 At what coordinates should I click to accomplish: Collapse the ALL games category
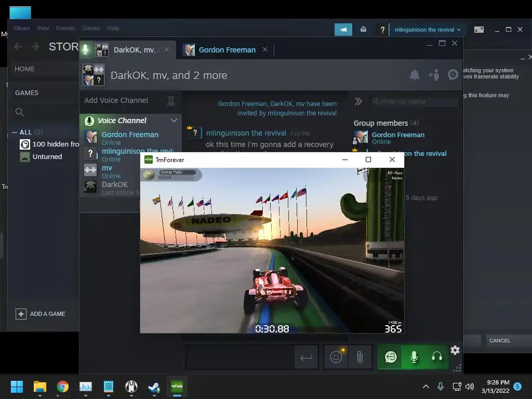click(15, 132)
